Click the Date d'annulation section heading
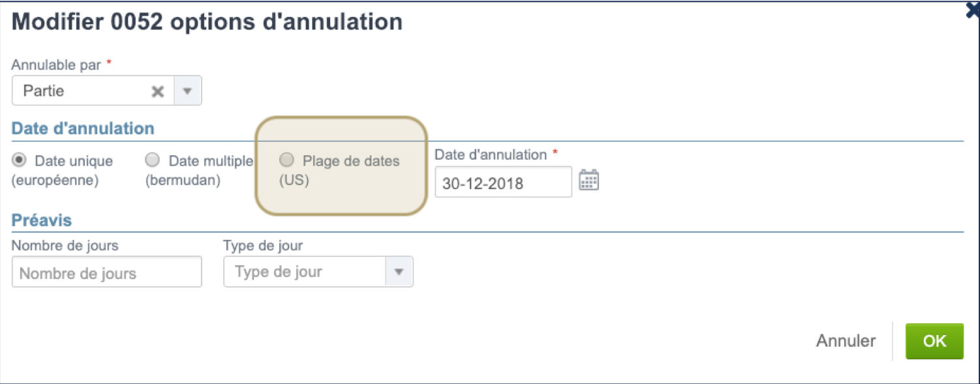 point(82,128)
